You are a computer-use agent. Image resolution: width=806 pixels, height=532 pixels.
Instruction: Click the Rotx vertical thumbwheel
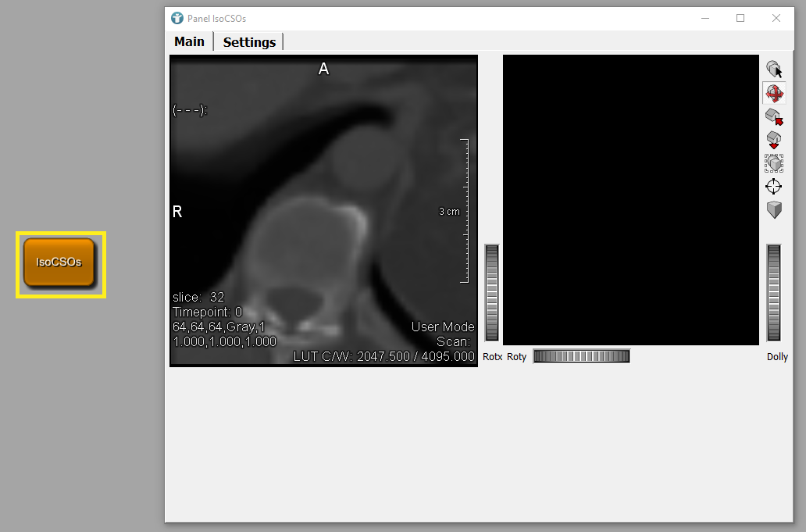tap(492, 292)
